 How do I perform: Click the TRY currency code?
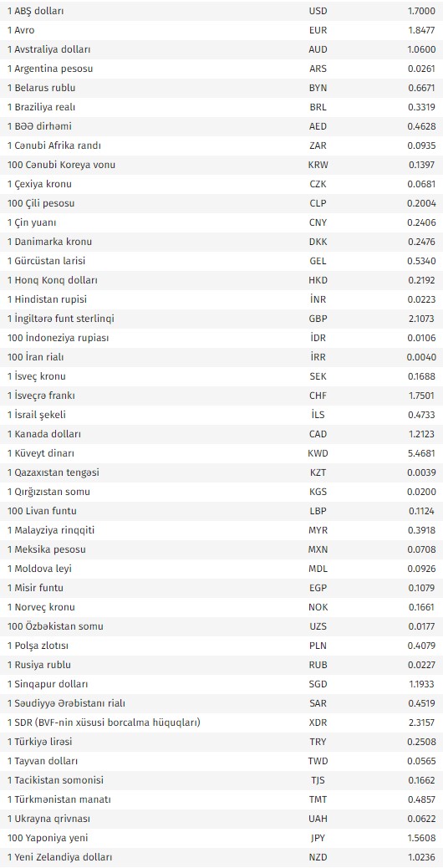pos(318,742)
